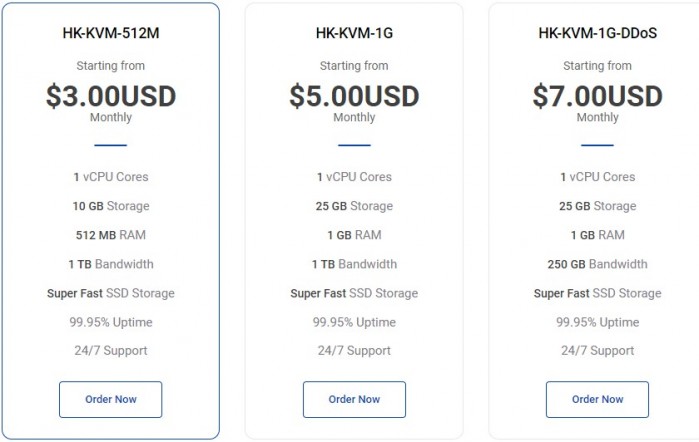
Task: Click 1 GB RAM in HK-KVM-1G-DDoS card
Action: pos(597,235)
